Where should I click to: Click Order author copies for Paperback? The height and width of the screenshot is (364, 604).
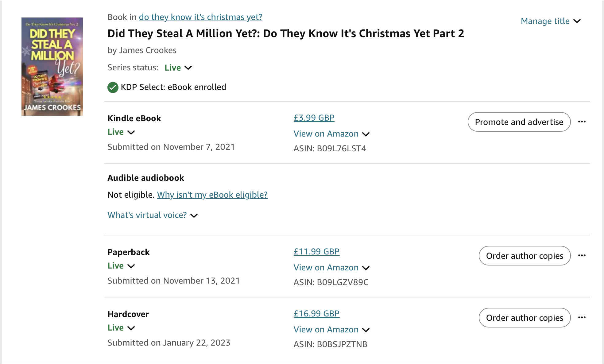525,256
